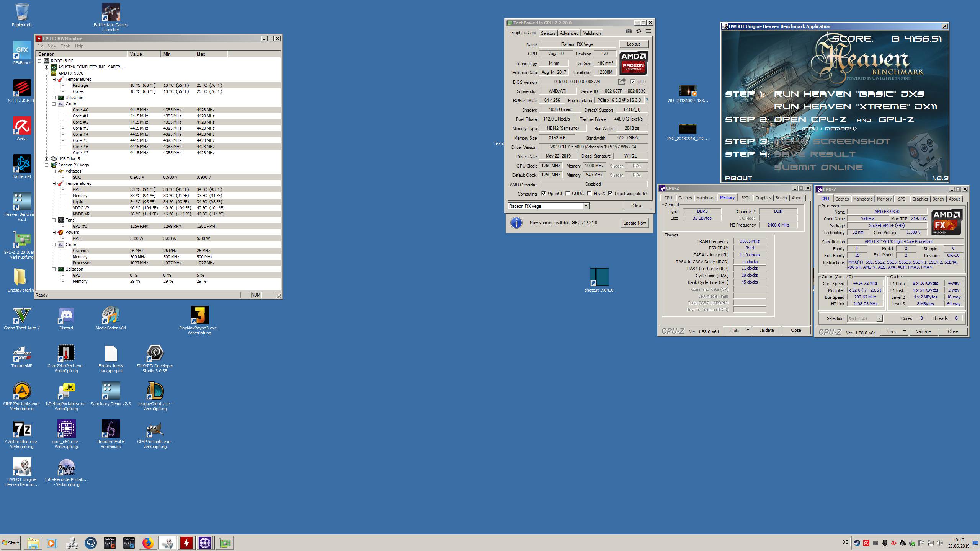
Task: Open the Avira desktop icon
Action: [22, 126]
